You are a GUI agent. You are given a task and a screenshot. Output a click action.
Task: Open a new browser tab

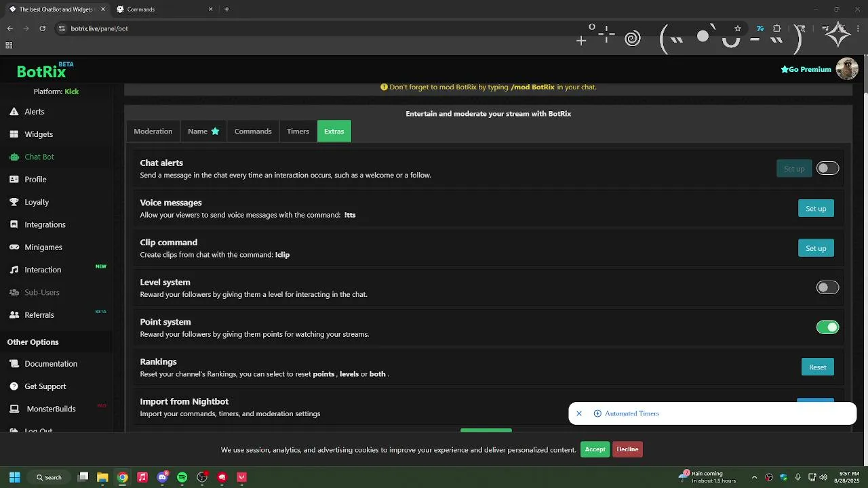[x=226, y=9]
